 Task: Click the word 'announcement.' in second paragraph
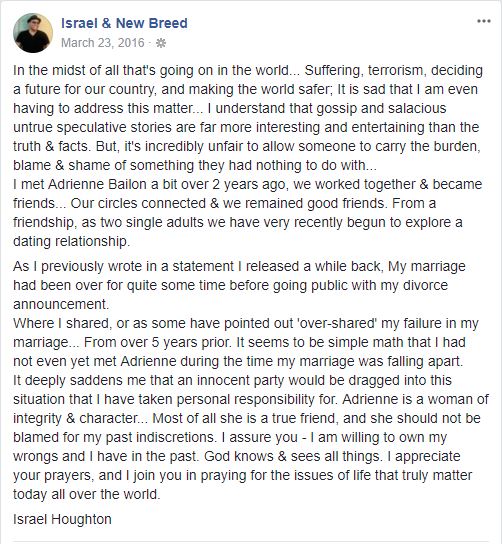click(x=61, y=304)
